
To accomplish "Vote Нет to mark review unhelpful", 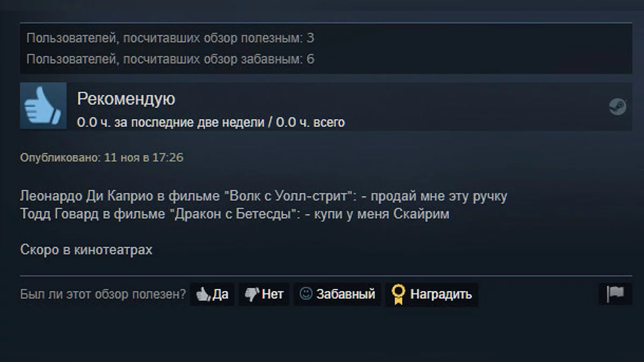I will (x=264, y=294).
